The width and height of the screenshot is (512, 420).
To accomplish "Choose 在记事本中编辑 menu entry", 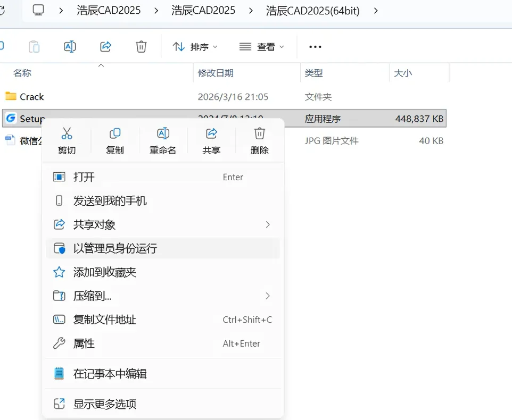I will coord(163,373).
